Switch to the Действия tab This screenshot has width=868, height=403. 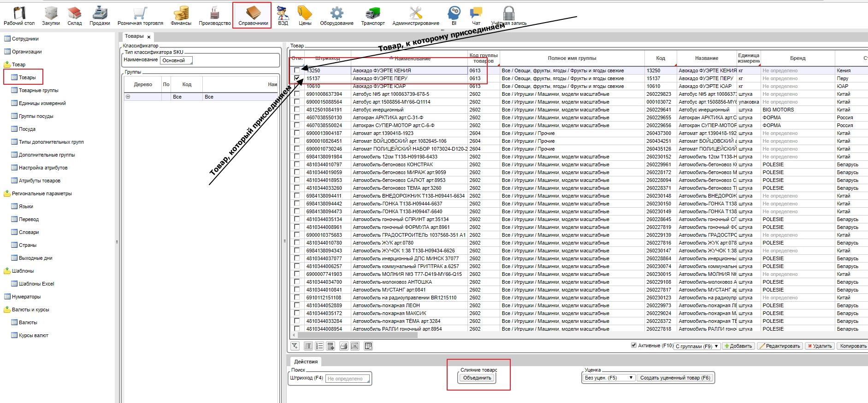[306, 362]
